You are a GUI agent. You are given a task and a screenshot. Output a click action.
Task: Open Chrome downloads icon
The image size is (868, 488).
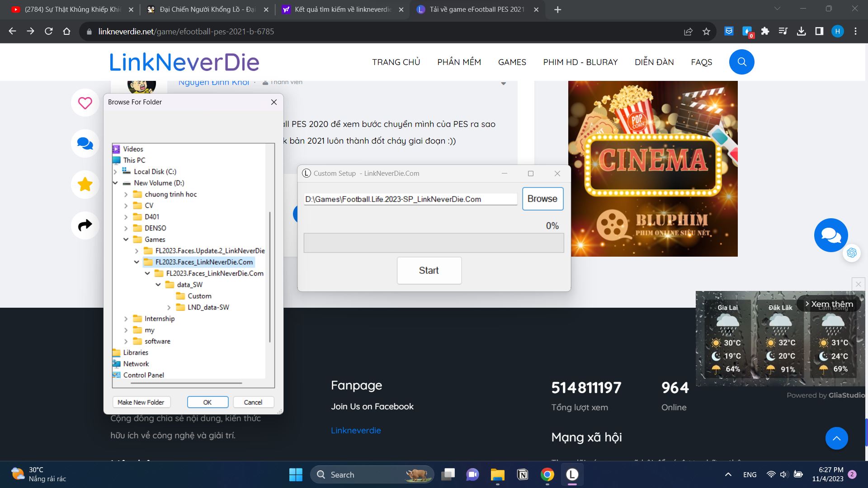(801, 32)
